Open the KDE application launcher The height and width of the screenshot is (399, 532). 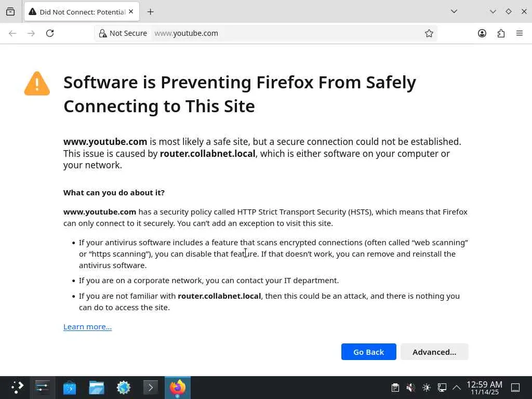click(18, 388)
